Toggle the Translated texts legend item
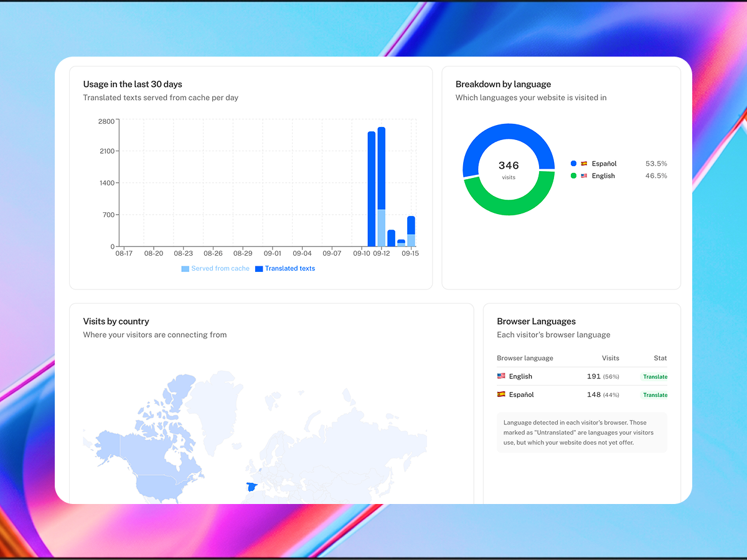This screenshot has width=747, height=560. tap(285, 269)
